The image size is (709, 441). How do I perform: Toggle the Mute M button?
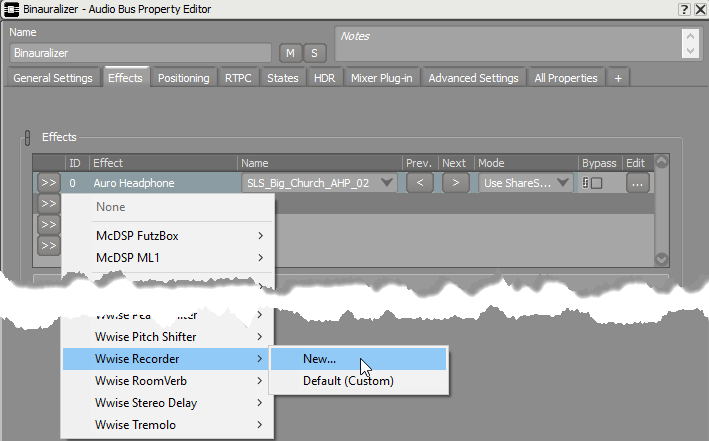(290, 53)
